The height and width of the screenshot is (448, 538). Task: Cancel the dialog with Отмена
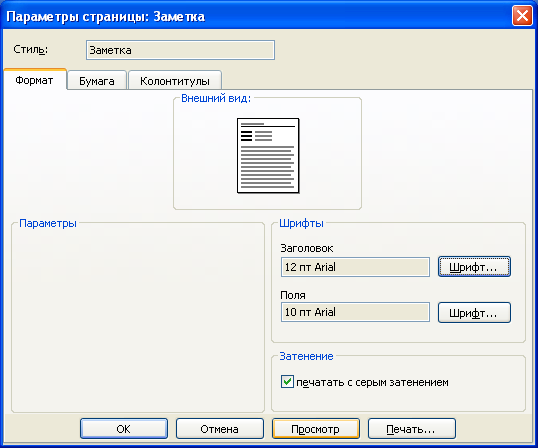220,428
